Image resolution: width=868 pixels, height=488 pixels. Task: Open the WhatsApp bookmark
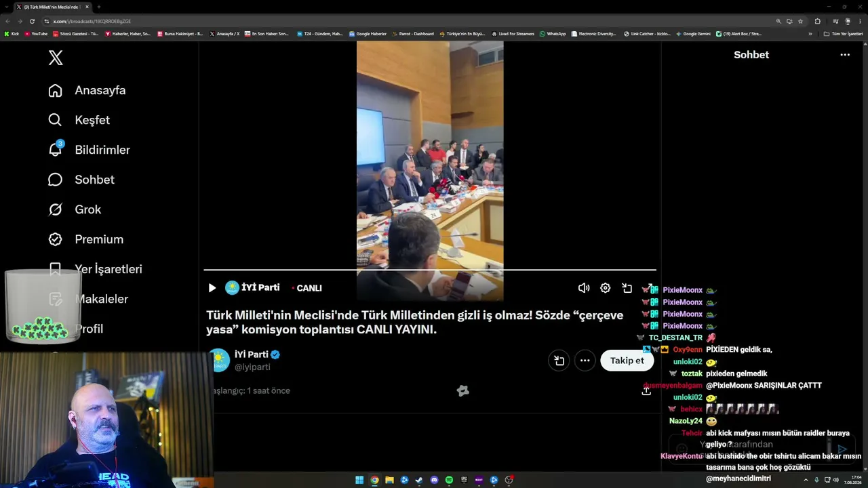click(x=553, y=34)
